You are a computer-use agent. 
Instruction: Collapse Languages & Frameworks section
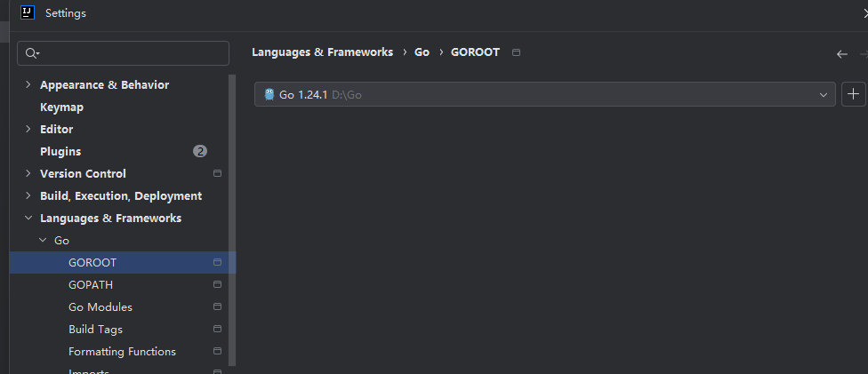[x=28, y=218]
